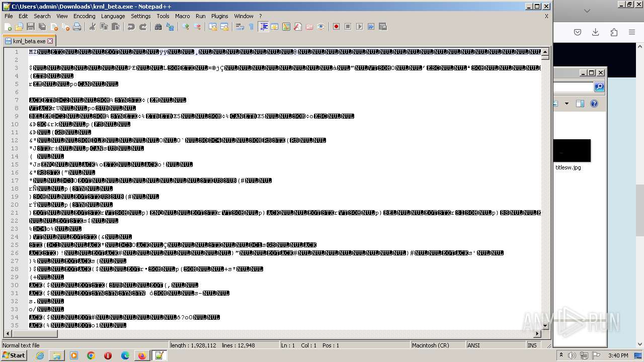
Task: Open the Windows Start menu
Action: 14,355
